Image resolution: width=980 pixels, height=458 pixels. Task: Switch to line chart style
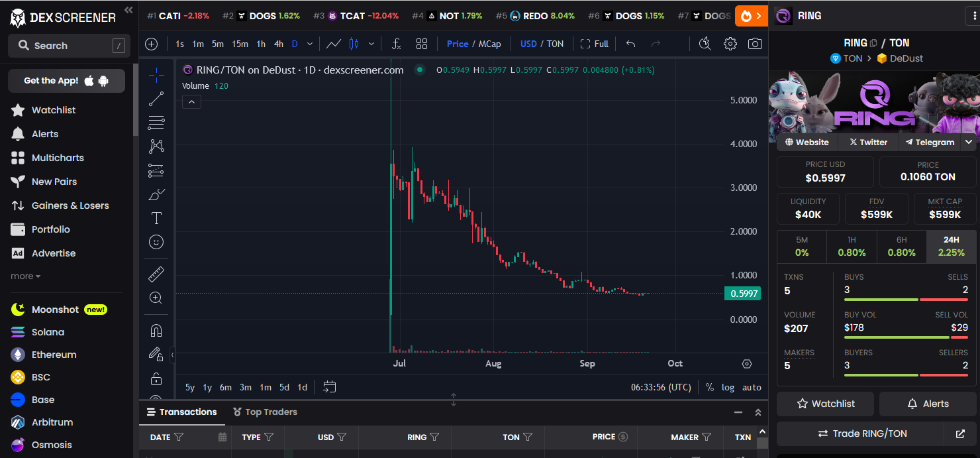pos(334,44)
